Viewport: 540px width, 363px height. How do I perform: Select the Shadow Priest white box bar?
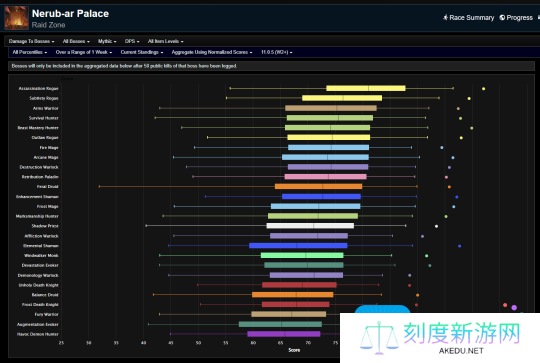[x=310, y=226]
